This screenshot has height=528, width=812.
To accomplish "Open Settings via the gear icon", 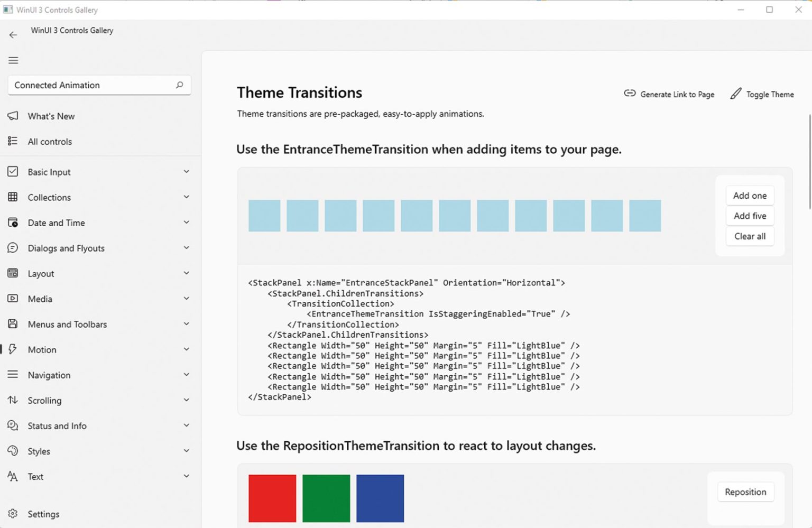I will click(13, 513).
